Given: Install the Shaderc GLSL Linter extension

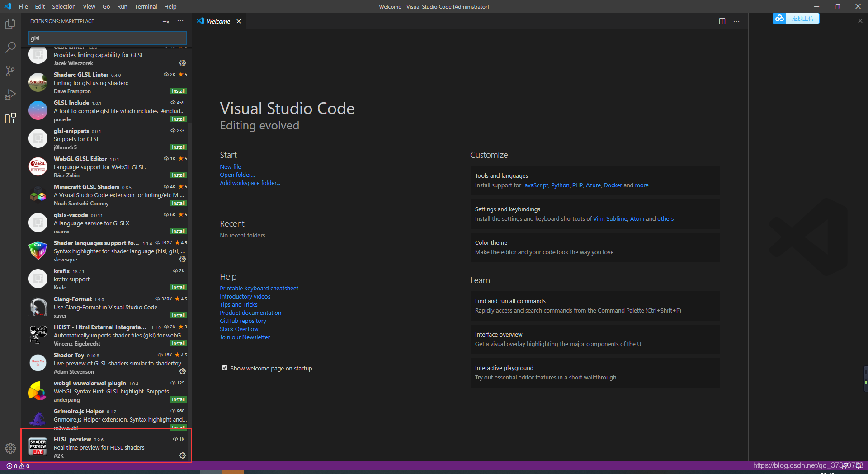Looking at the screenshot, I should click(178, 91).
